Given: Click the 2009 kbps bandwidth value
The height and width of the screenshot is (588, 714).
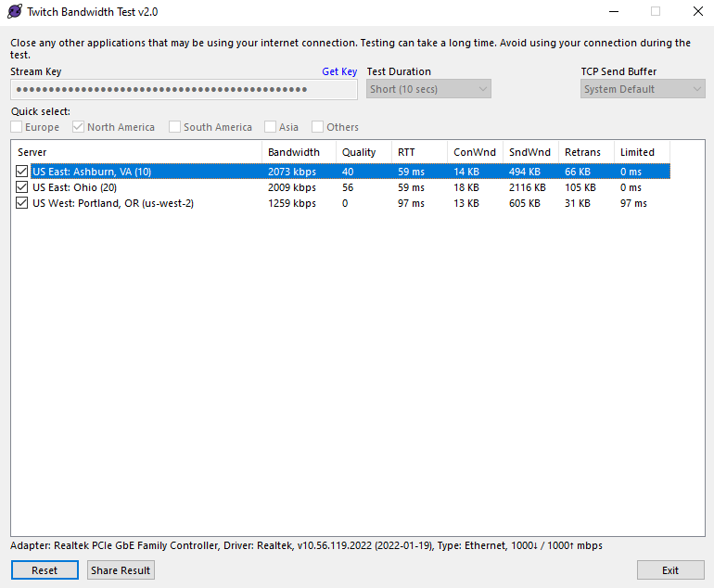Looking at the screenshot, I should tap(292, 187).
